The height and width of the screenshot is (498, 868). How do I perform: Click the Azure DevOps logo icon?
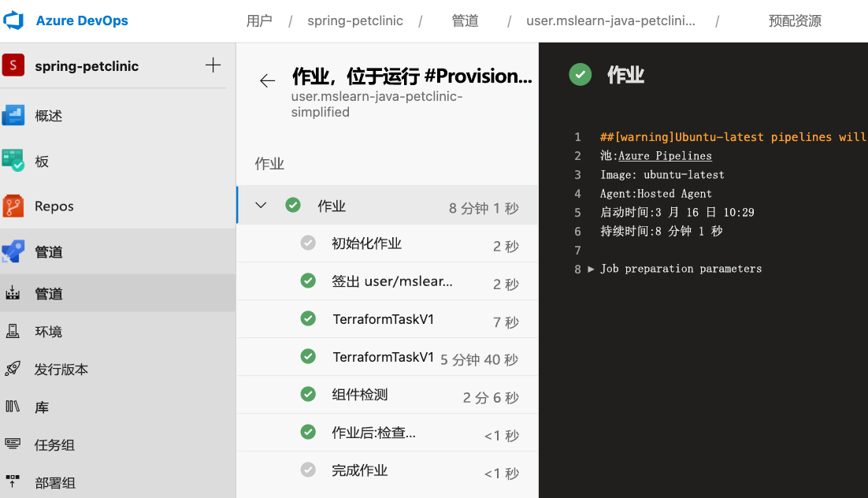(x=13, y=20)
